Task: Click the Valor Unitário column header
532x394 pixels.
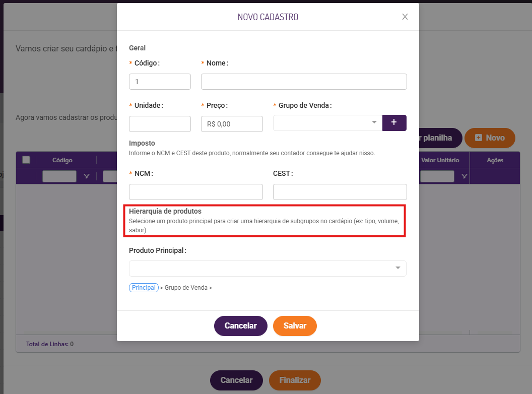Action: pos(440,160)
